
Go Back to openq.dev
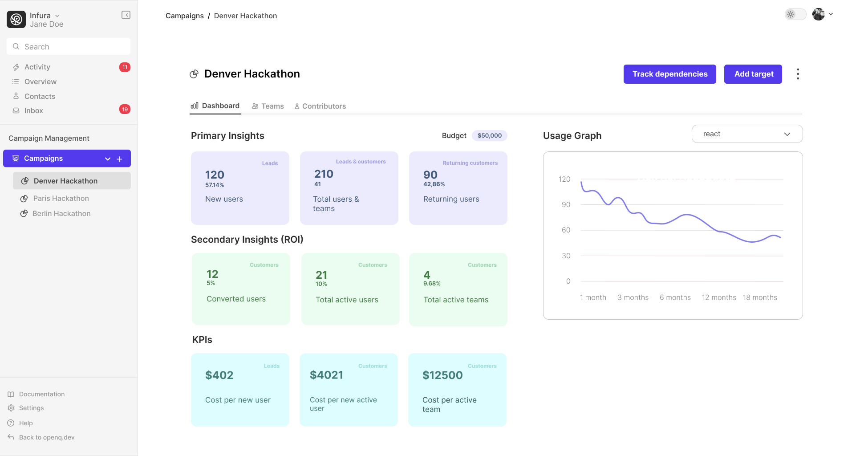click(x=47, y=437)
